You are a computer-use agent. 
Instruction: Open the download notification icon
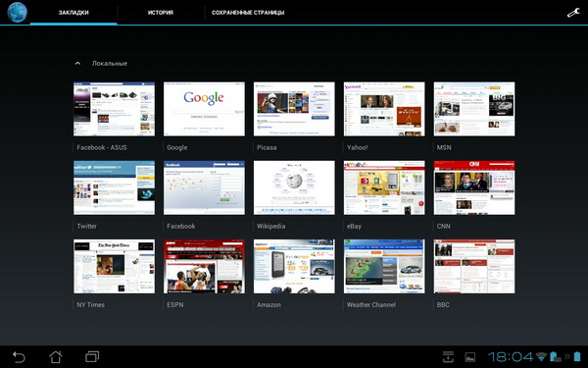[x=448, y=356]
